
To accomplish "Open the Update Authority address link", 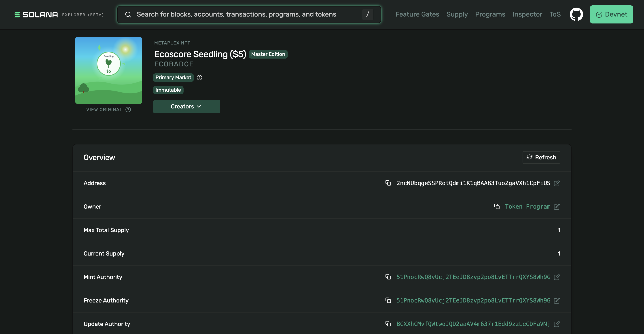I will pos(473,324).
